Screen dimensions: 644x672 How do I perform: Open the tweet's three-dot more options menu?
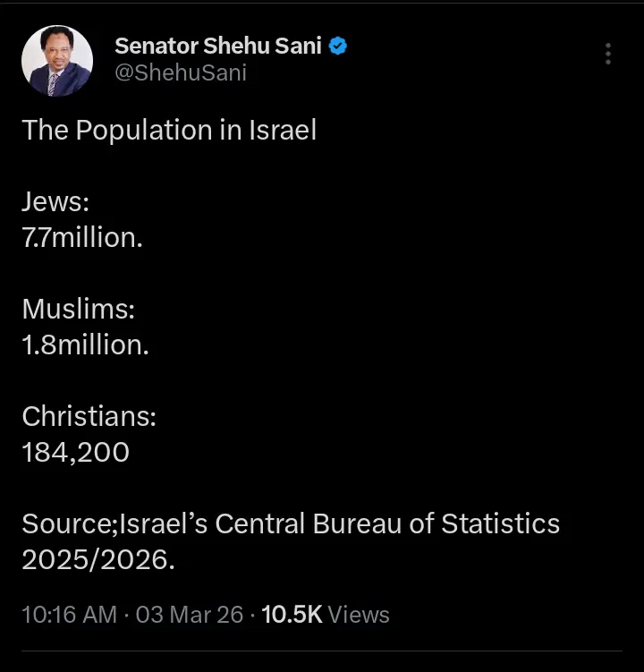[x=607, y=54]
